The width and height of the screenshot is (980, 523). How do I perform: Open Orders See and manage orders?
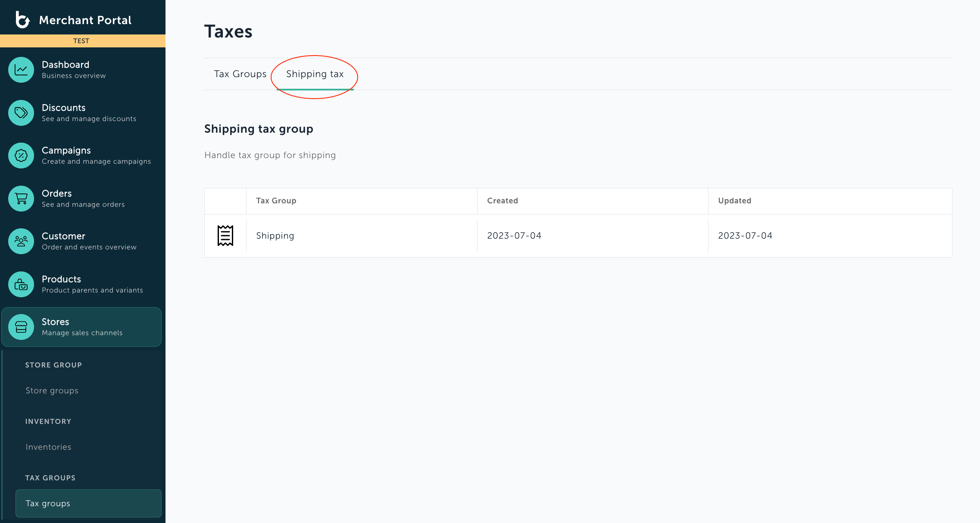(83, 199)
